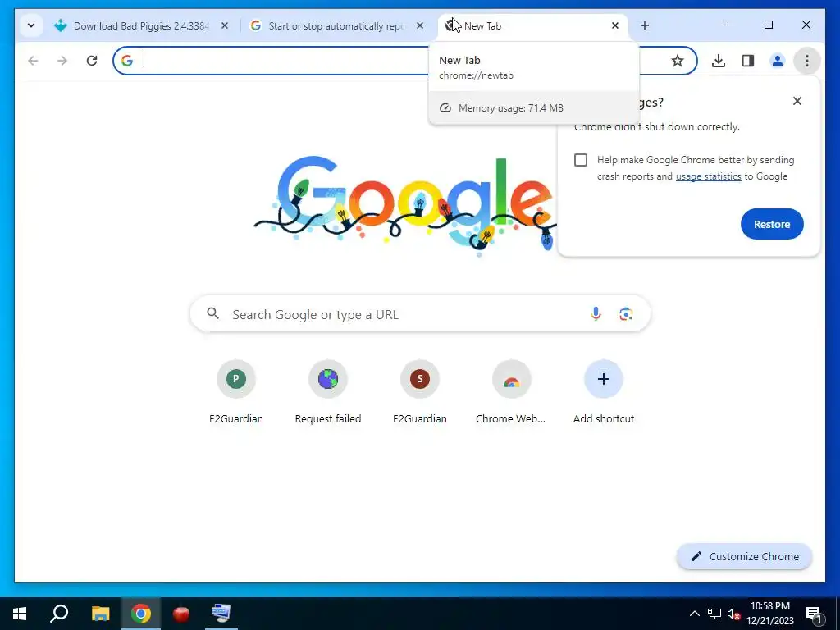Open the notification center icon
Screen dimensions: 840x630
[x=814, y=614]
